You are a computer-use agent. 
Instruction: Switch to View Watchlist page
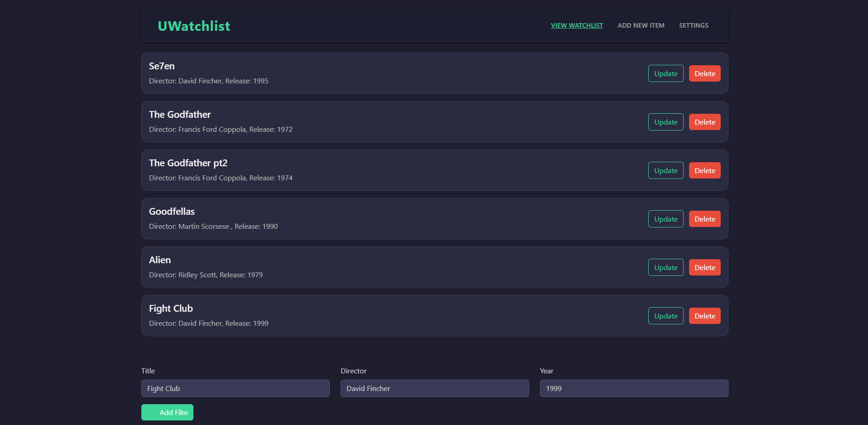[x=577, y=25]
